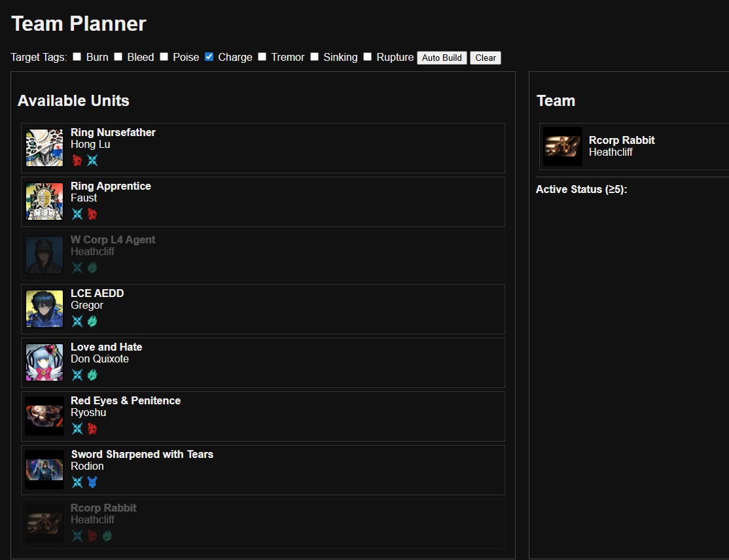Remove Rcorp Rabbit via its Team panel portrait
The image size is (729, 560).
pyautogui.click(x=563, y=147)
